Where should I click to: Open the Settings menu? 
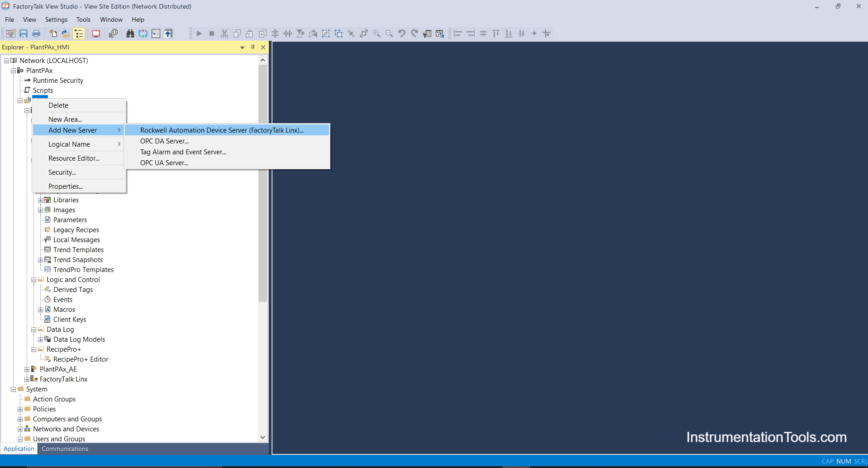(56, 19)
